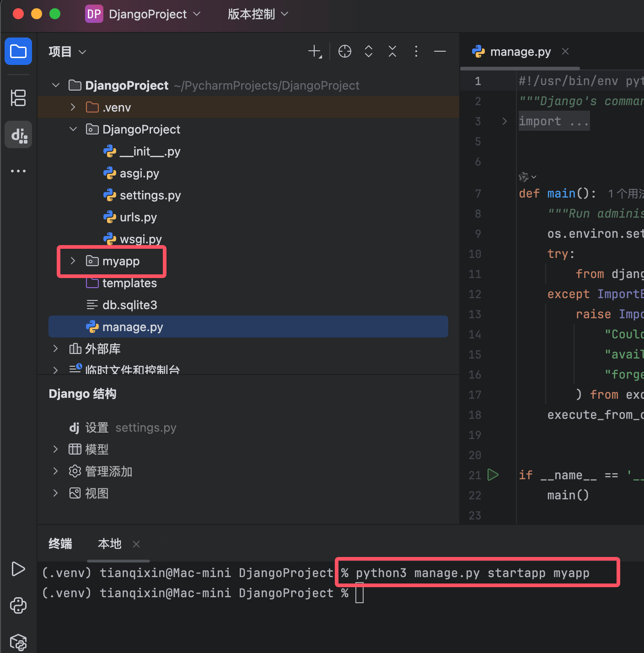Image resolution: width=644 pixels, height=653 pixels.
Task: Expand the .venv folder
Action: [73, 107]
